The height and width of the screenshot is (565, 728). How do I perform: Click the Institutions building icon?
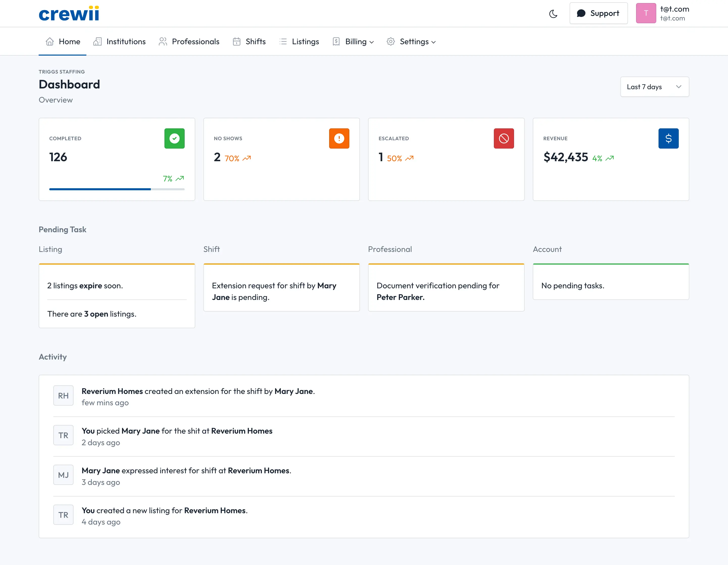97,42
